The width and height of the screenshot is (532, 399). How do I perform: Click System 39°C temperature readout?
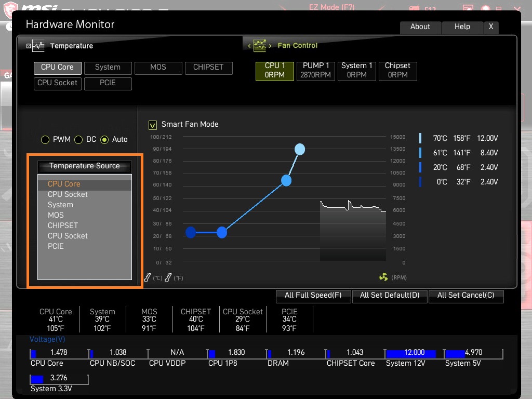pos(102,320)
